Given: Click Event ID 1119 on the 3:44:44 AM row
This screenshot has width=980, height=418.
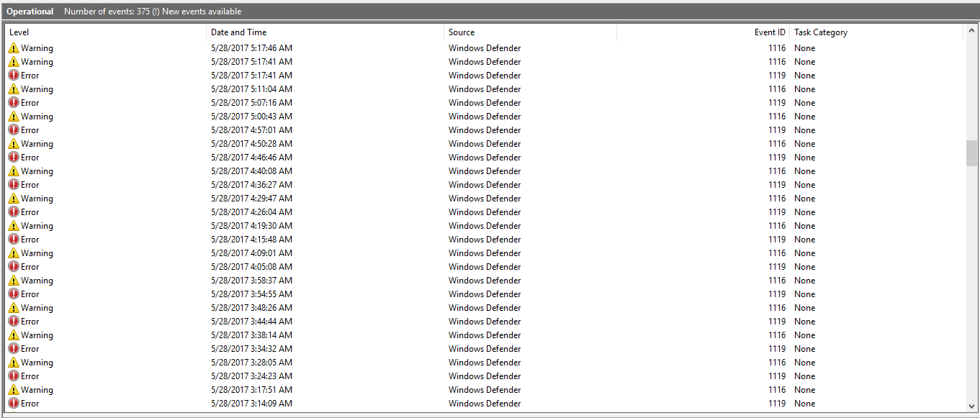Looking at the screenshot, I should click(x=777, y=322).
